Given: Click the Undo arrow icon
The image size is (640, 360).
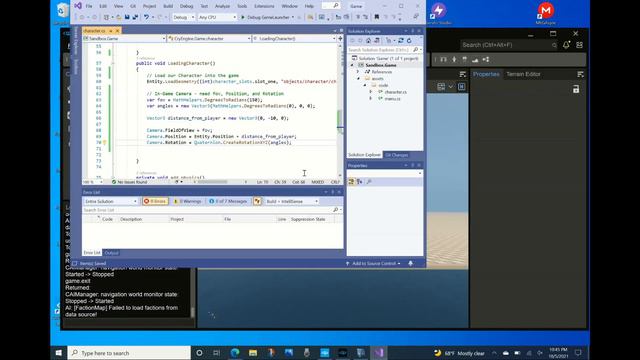Looking at the screenshot, I should tap(146, 17).
